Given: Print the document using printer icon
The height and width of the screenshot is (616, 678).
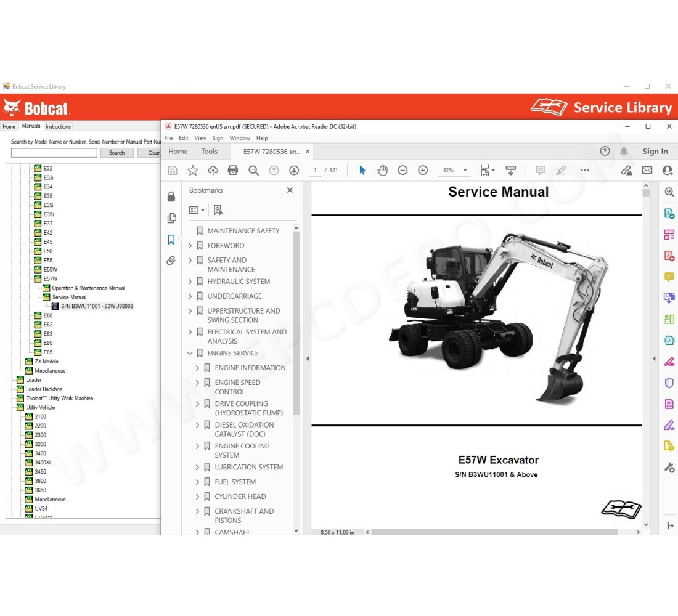Looking at the screenshot, I should 233,170.
